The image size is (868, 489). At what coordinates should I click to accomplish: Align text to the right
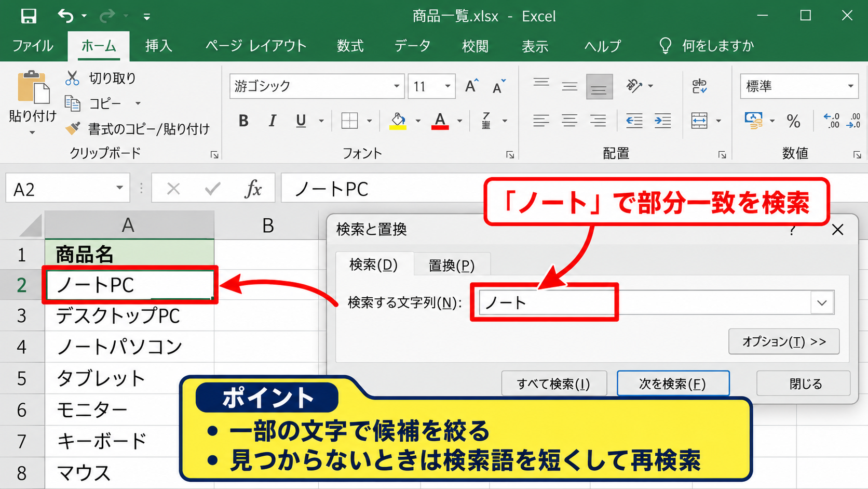click(x=598, y=121)
